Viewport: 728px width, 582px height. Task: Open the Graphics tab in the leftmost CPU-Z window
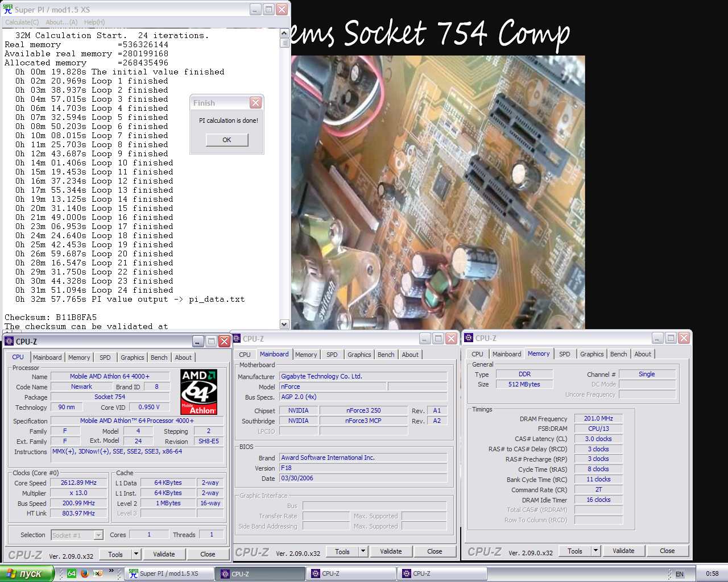pos(133,357)
